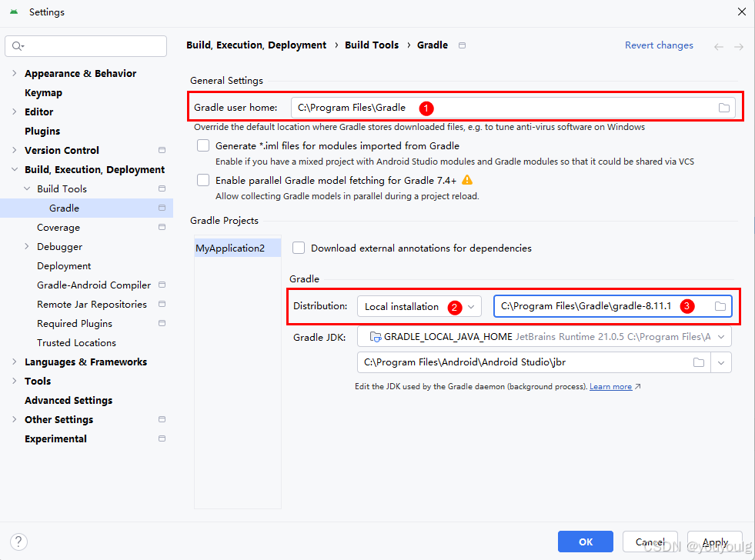This screenshot has height=560, width=755.
Task: Click project marker icon beside Build Tools
Action: 162,188
